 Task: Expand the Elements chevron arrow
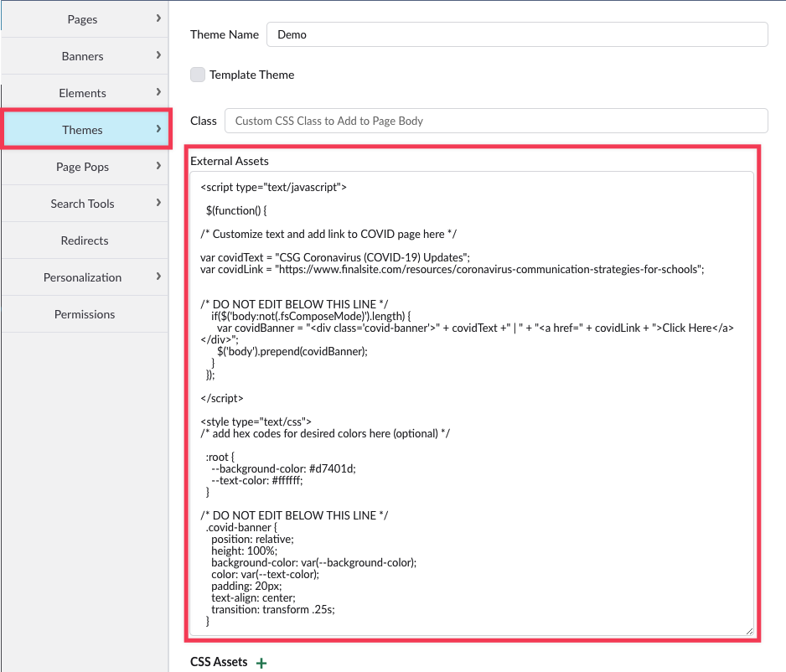pos(158,91)
